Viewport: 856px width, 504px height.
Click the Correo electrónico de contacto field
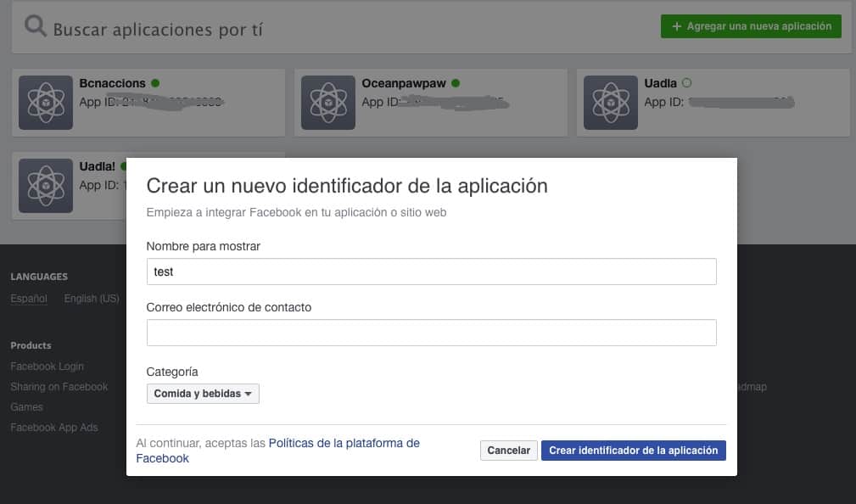[x=431, y=333]
